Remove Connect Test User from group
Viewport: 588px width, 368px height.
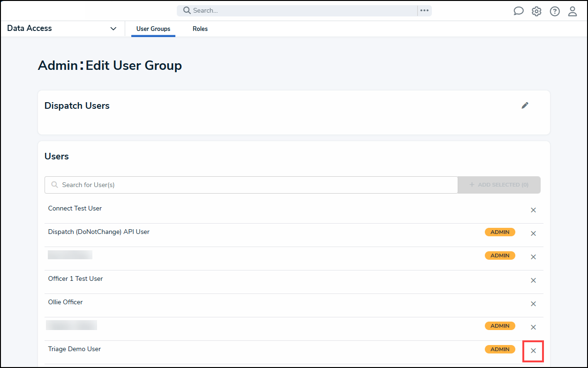(533, 210)
